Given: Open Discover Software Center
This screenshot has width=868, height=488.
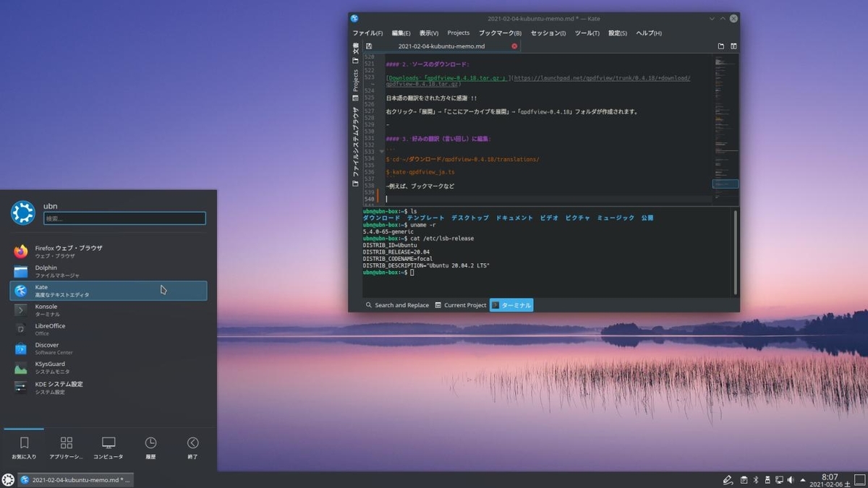Looking at the screenshot, I should (109, 348).
